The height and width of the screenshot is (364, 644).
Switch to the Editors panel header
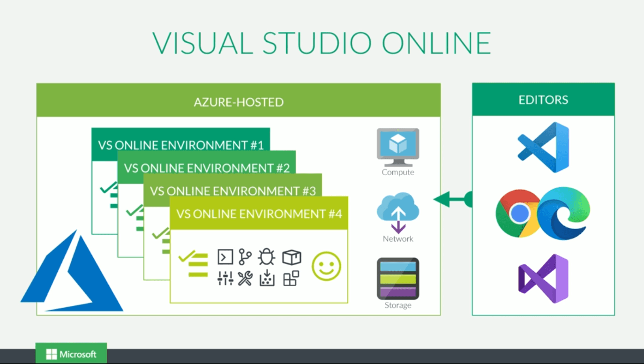[x=543, y=99]
